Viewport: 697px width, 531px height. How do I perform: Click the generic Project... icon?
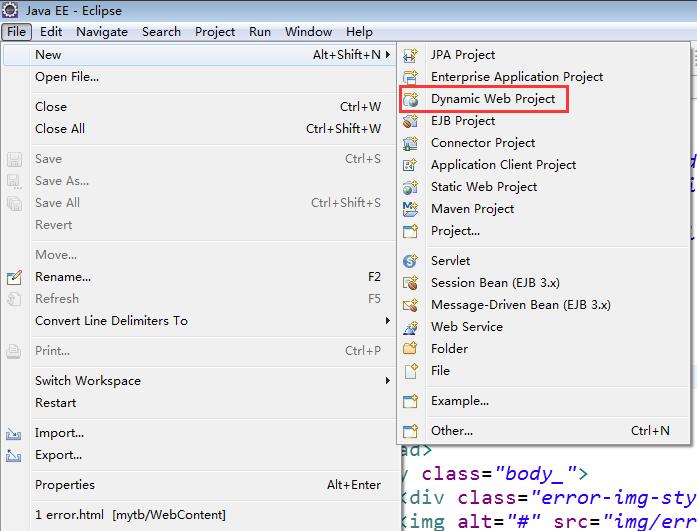[x=410, y=232]
